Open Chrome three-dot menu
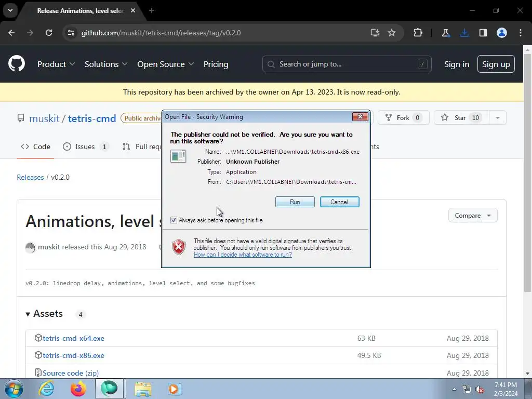The width and height of the screenshot is (532, 399). (x=521, y=33)
